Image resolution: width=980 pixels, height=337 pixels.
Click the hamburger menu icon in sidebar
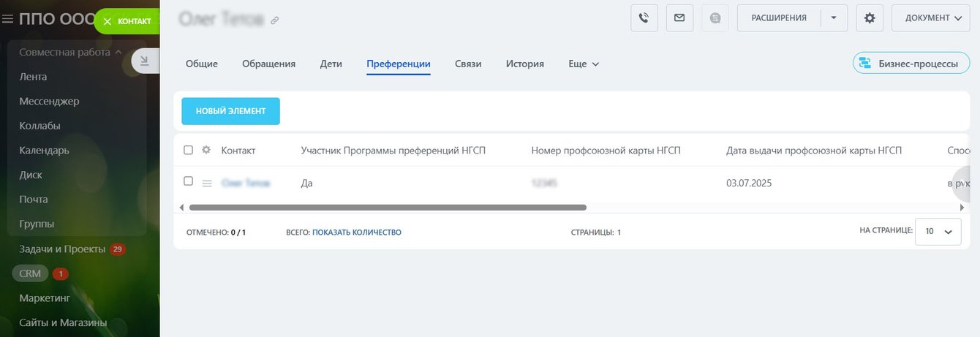point(8,19)
